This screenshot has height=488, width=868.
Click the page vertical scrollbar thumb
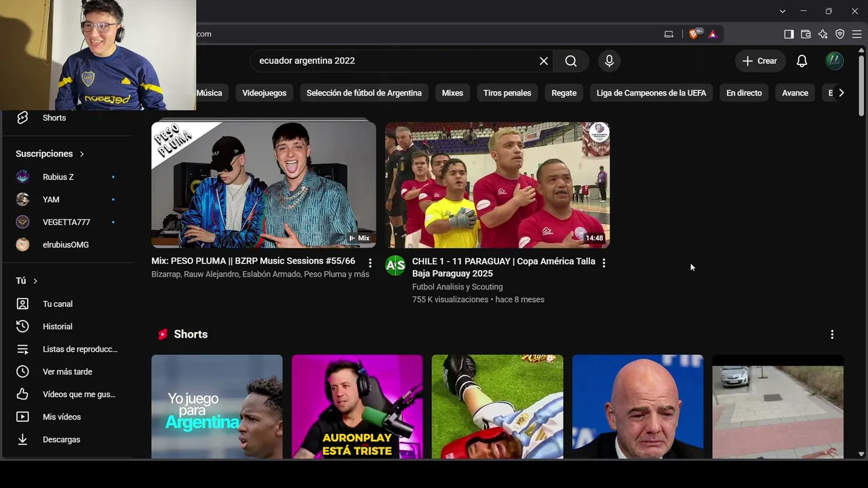(861, 85)
